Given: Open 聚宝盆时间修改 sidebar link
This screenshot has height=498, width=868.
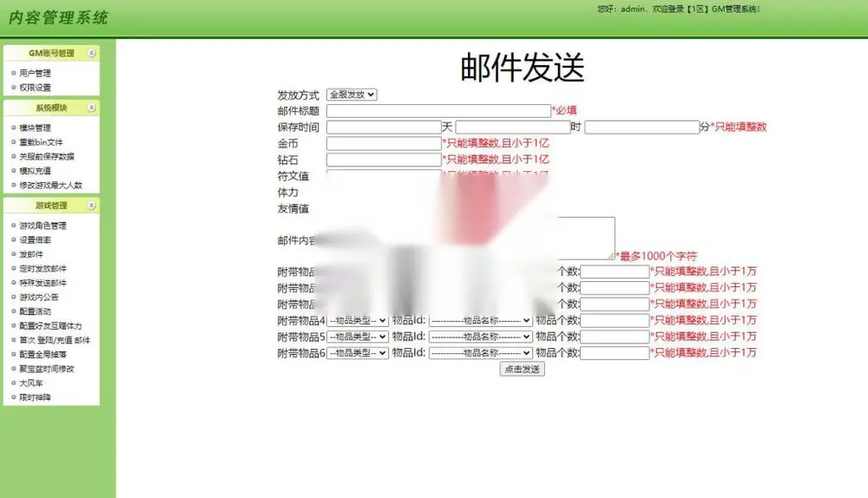Looking at the screenshot, I should click(47, 369).
